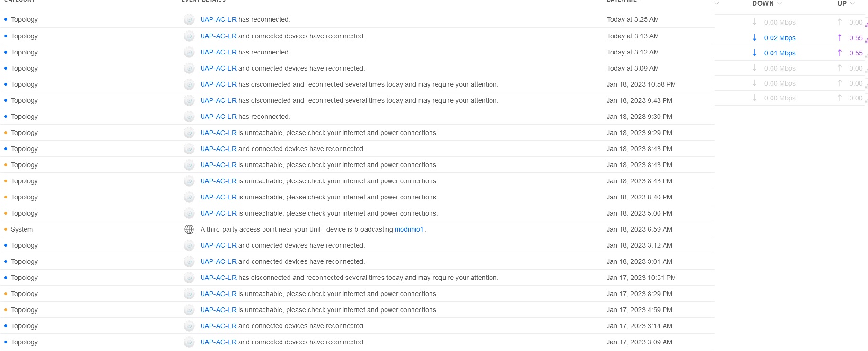Click the purple upload arrow in the 0.01 Mbps row

[840, 53]
